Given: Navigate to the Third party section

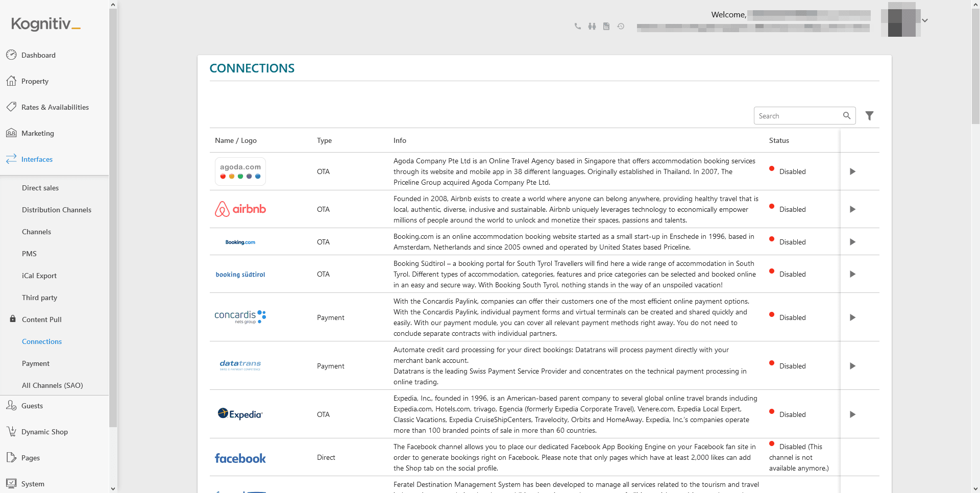Looking at the screenshot, I should tap(39, 297).
